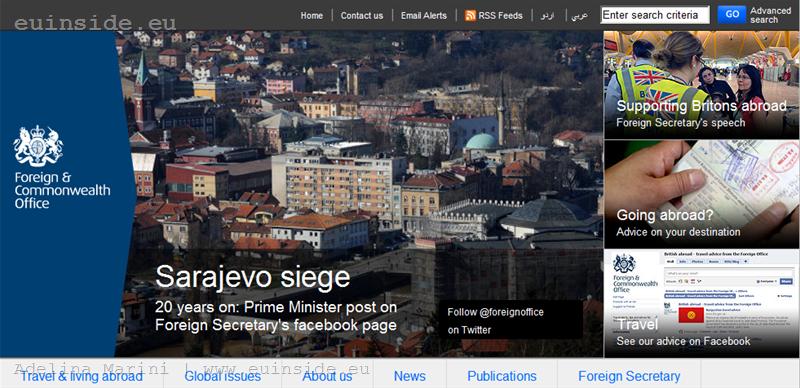Open the Contact us link
Image resolution: width=800 pixels, height=388 pixels.
coord(362,15)
